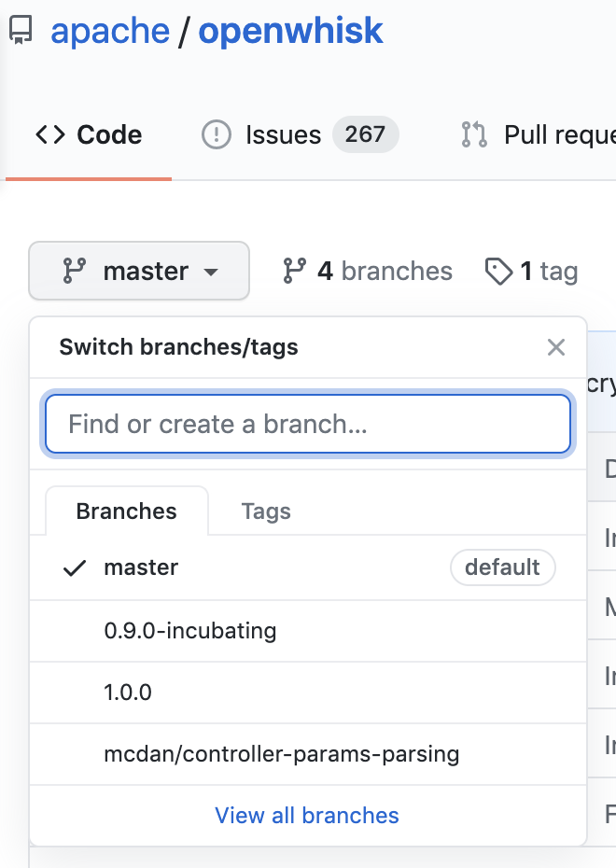The width and height of the screenshot is (616, 868).
Task: Focus the Find or create a branch field
Action: tap(308, 424)
